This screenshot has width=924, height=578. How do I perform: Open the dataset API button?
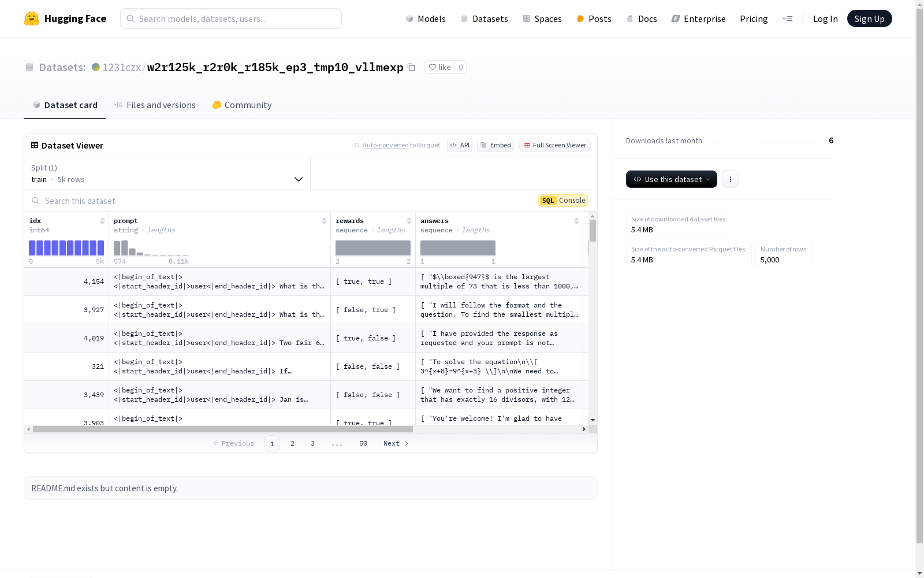(460, 145)
